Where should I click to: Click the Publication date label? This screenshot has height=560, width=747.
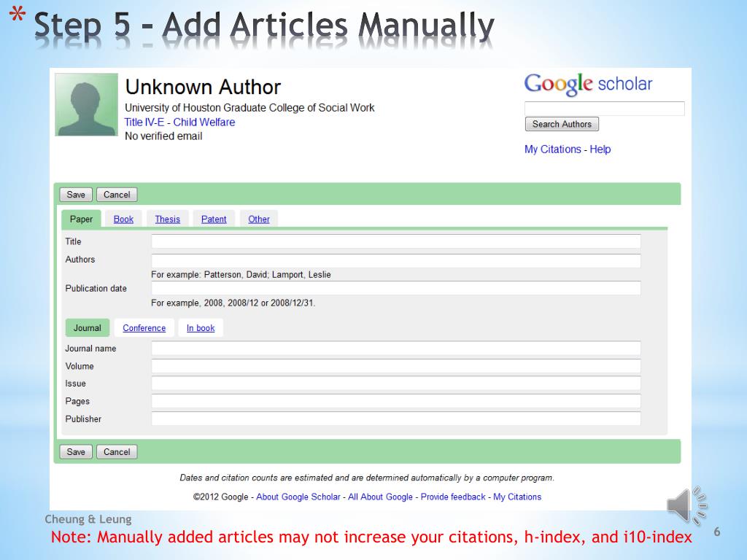point(96,288)
